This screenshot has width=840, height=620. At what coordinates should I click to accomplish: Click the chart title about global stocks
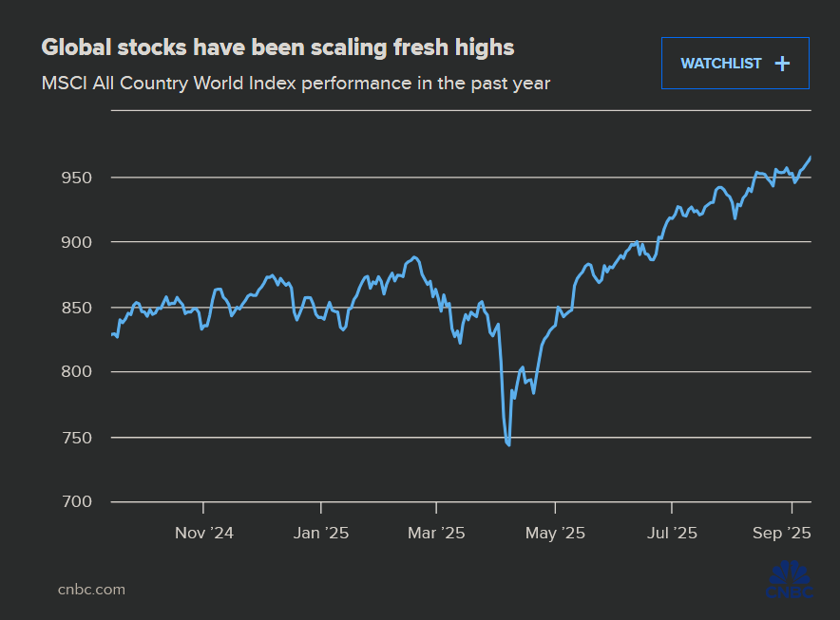click(277, 47)
